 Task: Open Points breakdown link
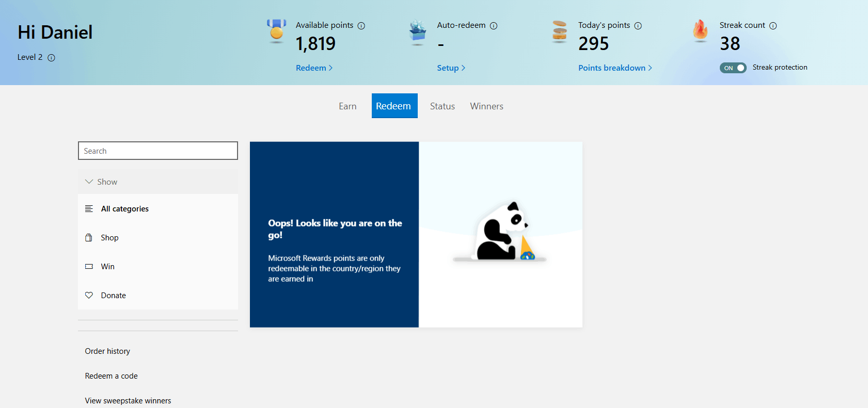click(615, 68)
